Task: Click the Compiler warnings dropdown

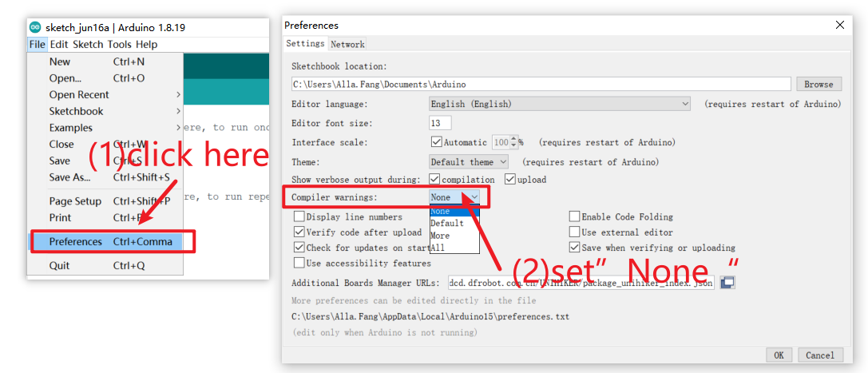Action: tap(454, 197)
